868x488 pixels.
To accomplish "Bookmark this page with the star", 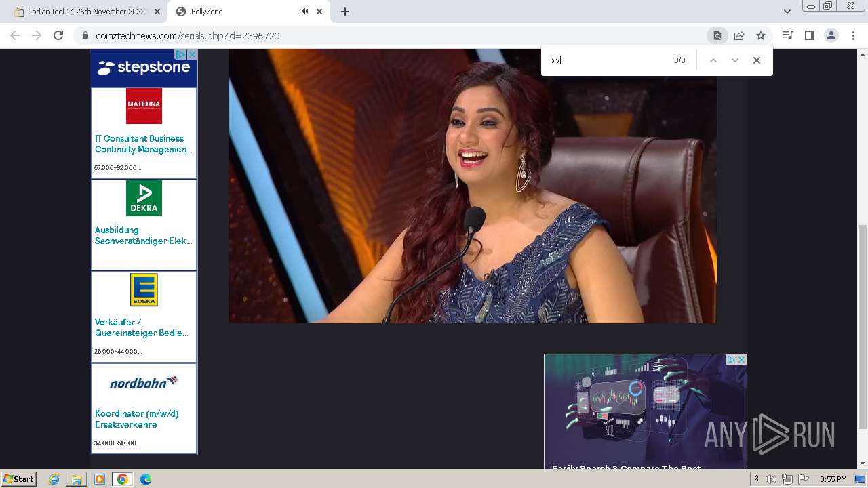I will click(x=761, y=35).
